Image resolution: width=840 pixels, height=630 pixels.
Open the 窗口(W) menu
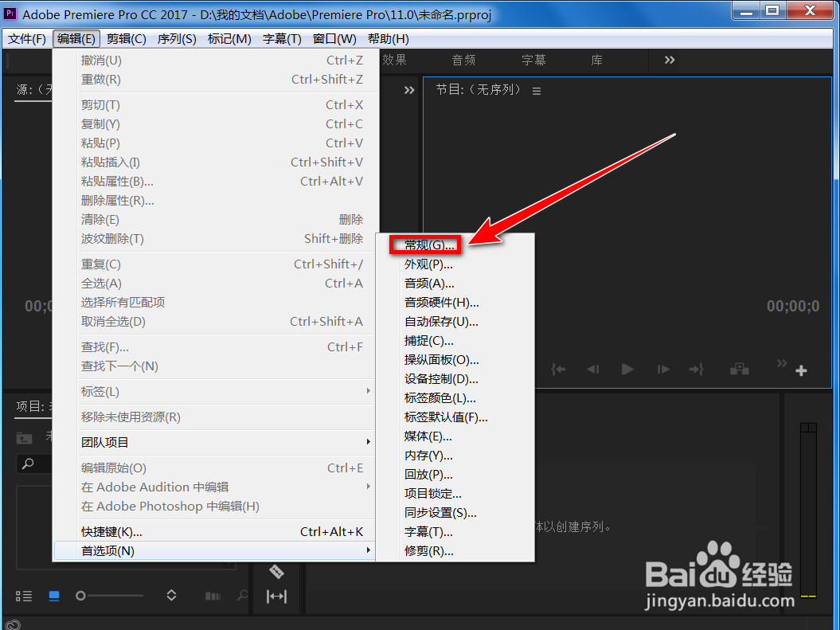tap(334, 39)
